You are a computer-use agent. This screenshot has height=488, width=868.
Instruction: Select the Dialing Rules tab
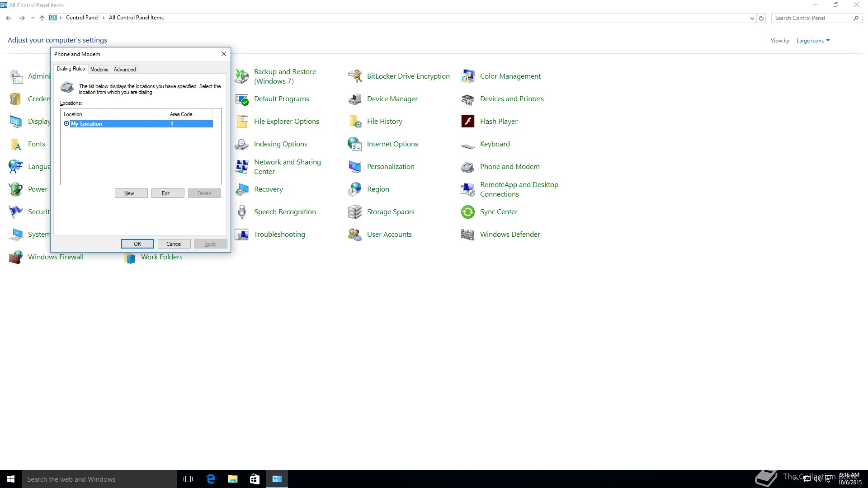[71, 69]
